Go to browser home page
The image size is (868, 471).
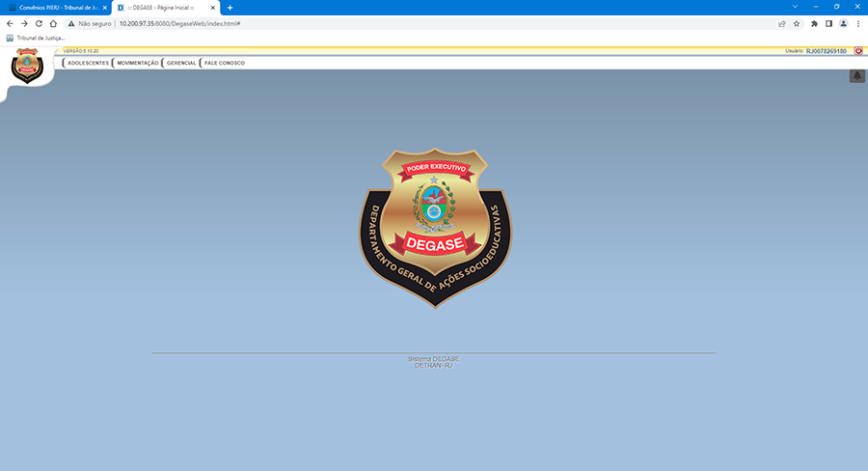pos(55,23)
